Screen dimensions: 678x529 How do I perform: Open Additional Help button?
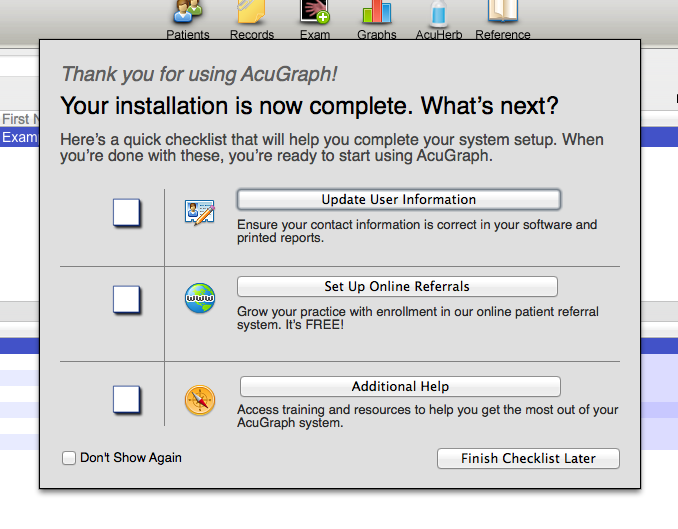coord(400,386)
